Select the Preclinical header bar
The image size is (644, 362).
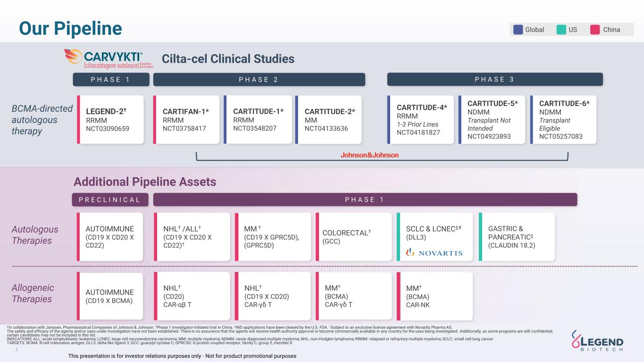[110, 199]
